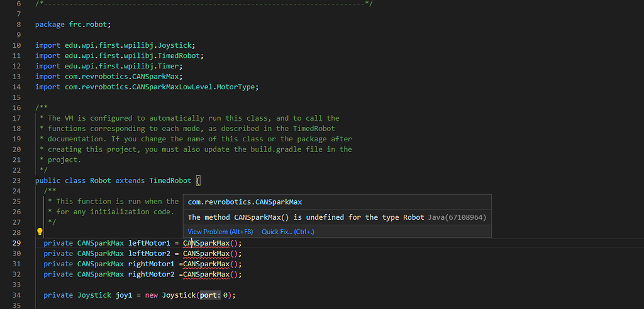Screen dimensions: 644x309
Task: Select line number 23 in the gutter
Action: click(x=17, y=181)
